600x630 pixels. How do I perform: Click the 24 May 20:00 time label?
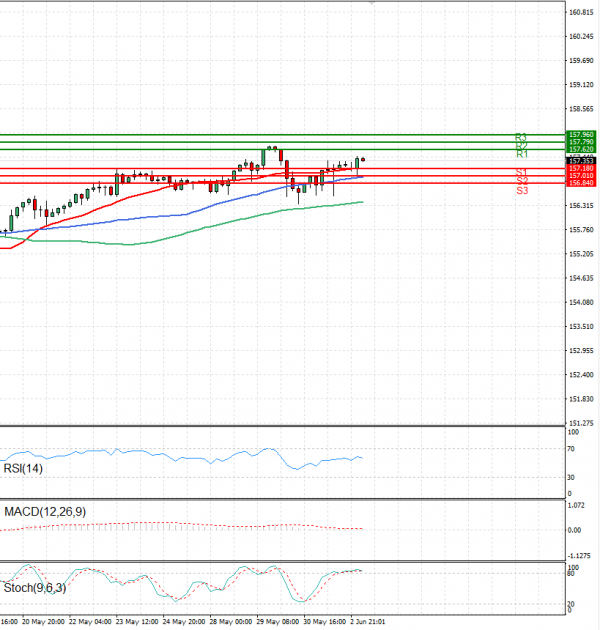click(x=184, y=622)
